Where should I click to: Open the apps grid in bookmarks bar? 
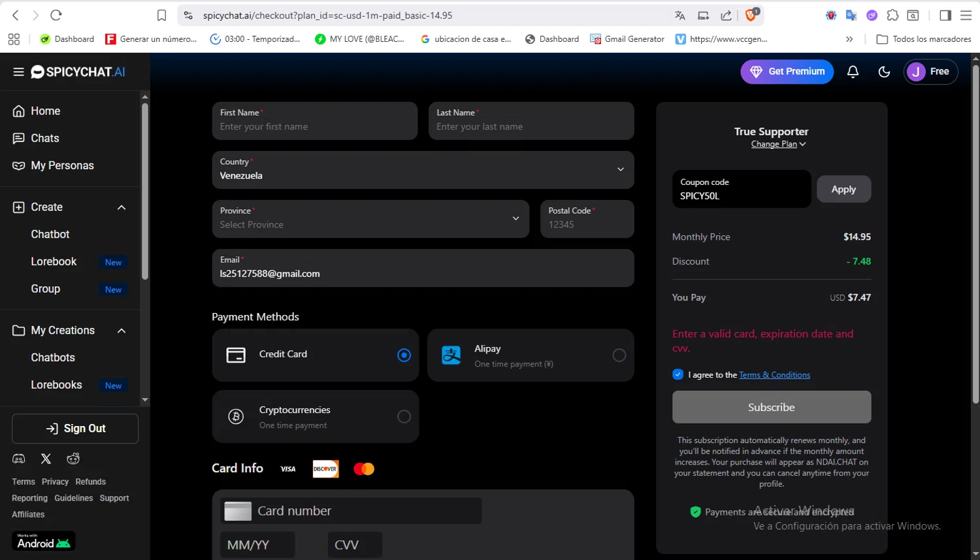(x=14, y=39)
